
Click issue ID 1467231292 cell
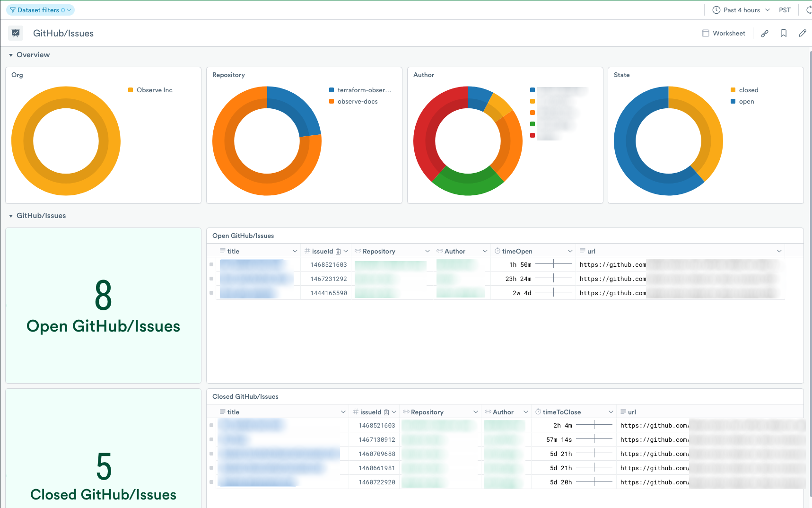[329, 279]
